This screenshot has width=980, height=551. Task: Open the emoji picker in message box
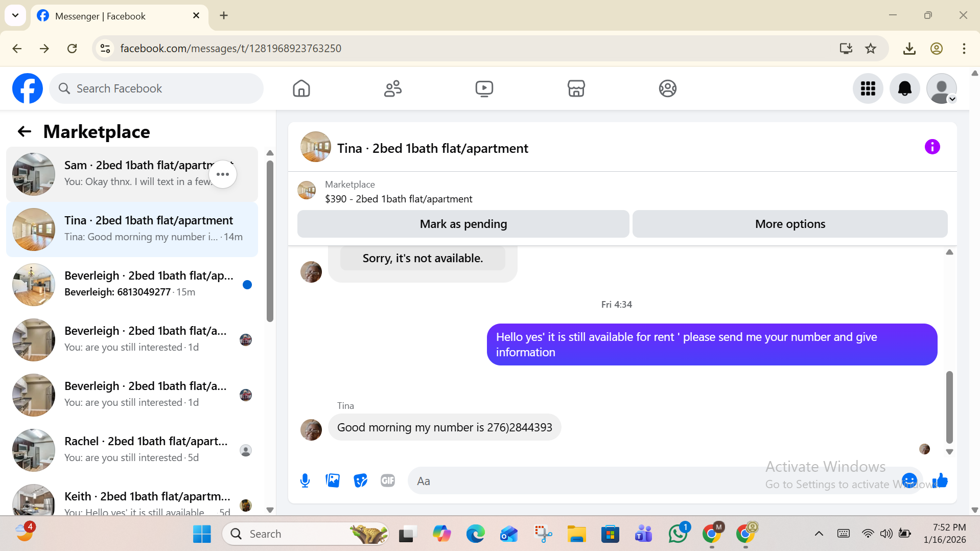point(909,480)
